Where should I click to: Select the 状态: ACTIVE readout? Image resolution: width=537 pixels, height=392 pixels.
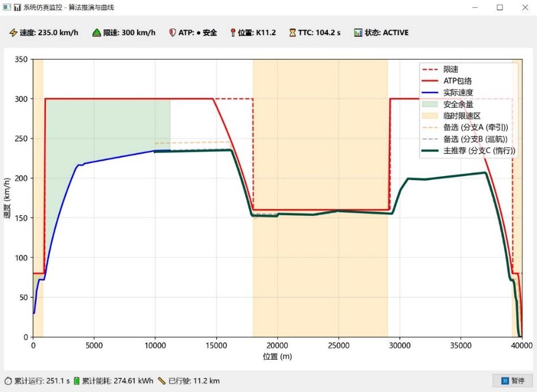[387, 32]
